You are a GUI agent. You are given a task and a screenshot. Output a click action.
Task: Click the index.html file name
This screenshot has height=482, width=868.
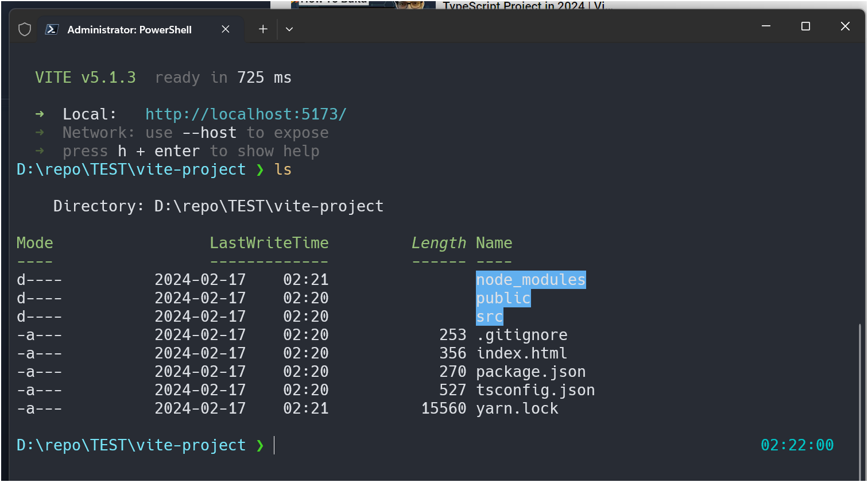coord(522,353)
